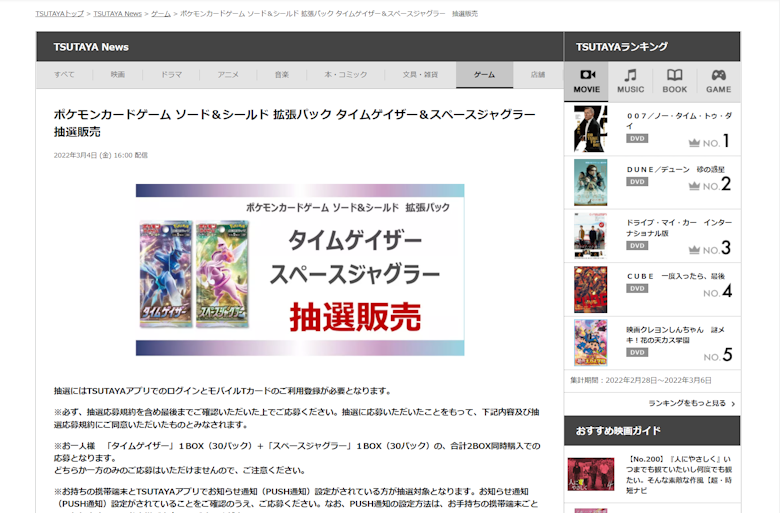Screen dimensions: 780x513
Task: Click the TSUTAYAランキング section header
Action: coord(652,47)
